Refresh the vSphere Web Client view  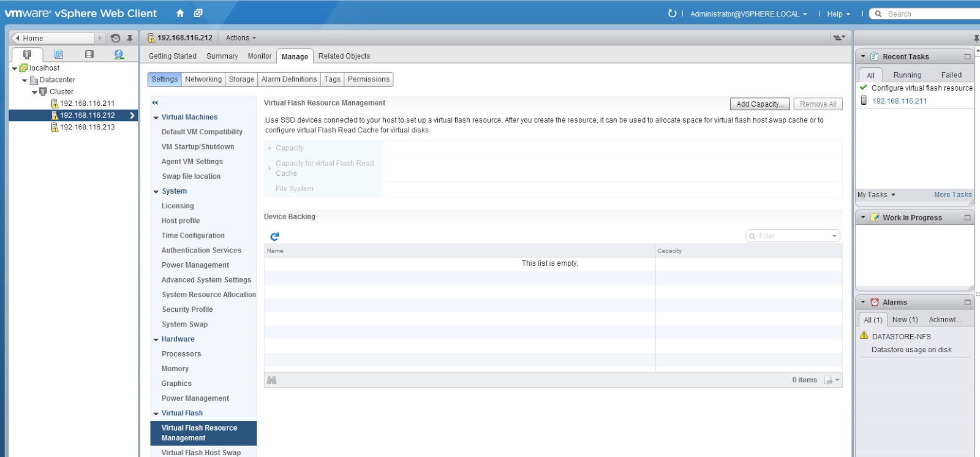coord(672,13)
